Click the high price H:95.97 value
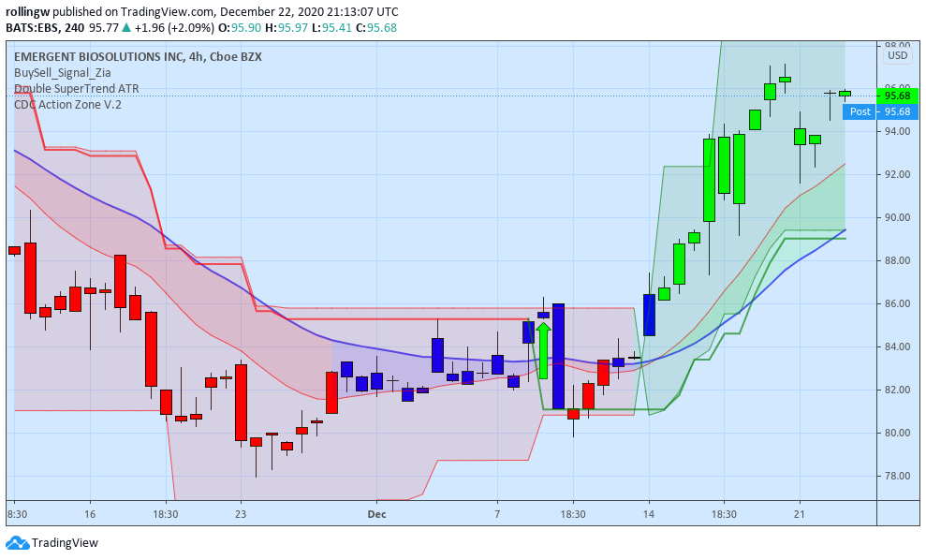The width and height of the screenshot is (926, 560). pos(286,28)
